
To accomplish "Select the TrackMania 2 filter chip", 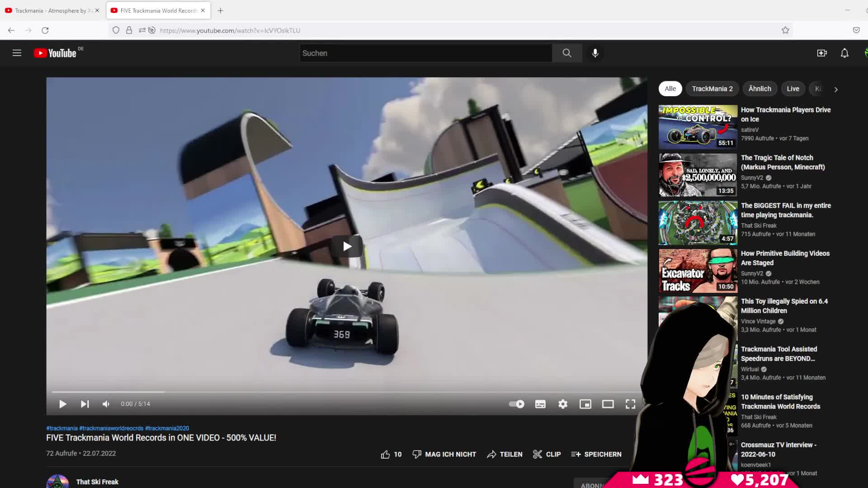I will pos(712,89).
